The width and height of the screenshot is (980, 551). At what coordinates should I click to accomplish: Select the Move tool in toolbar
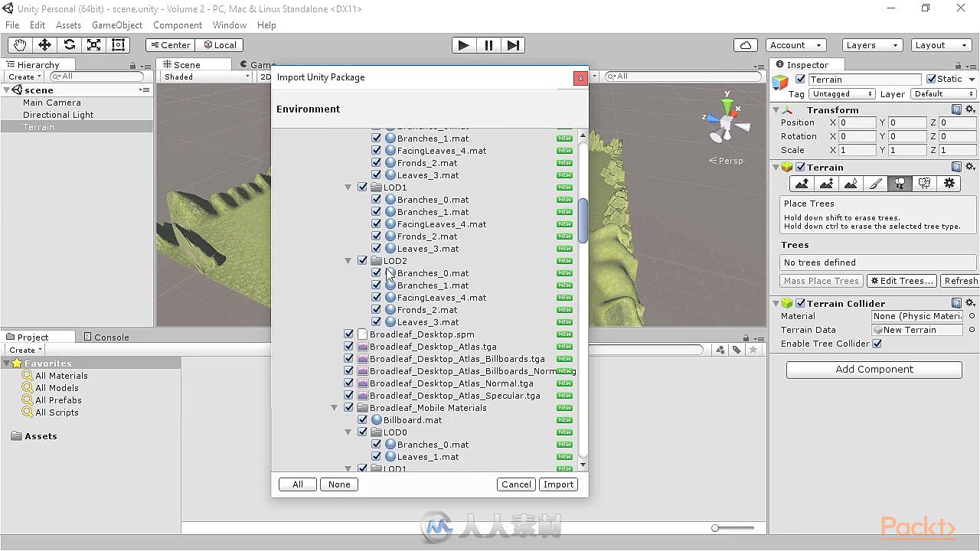(44, 45)
